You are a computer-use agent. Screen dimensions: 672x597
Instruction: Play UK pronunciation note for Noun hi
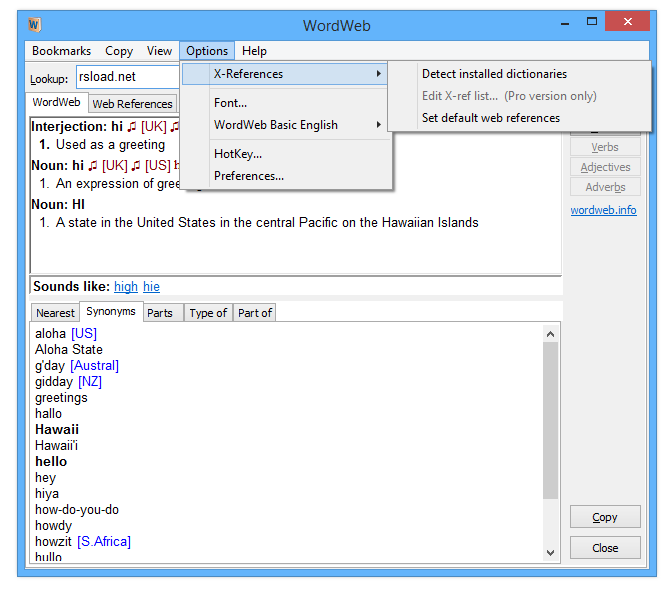pos(93,165)
